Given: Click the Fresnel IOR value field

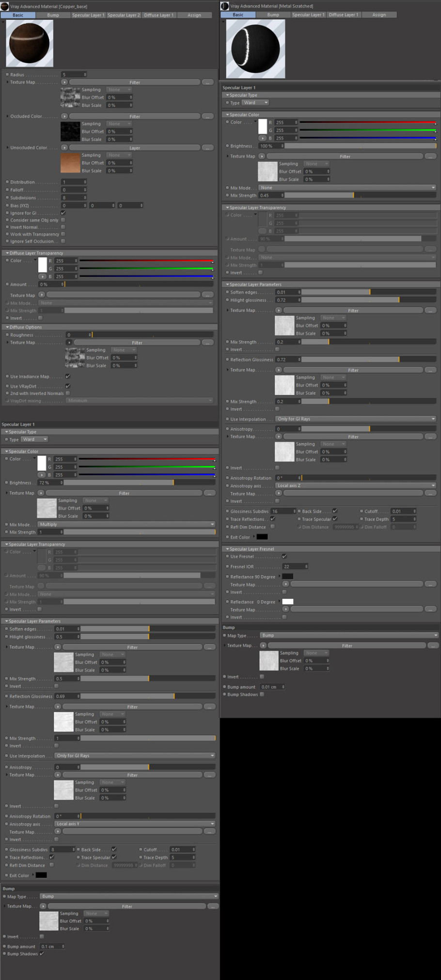Looking at the screenshot, I should coord(295,566).
